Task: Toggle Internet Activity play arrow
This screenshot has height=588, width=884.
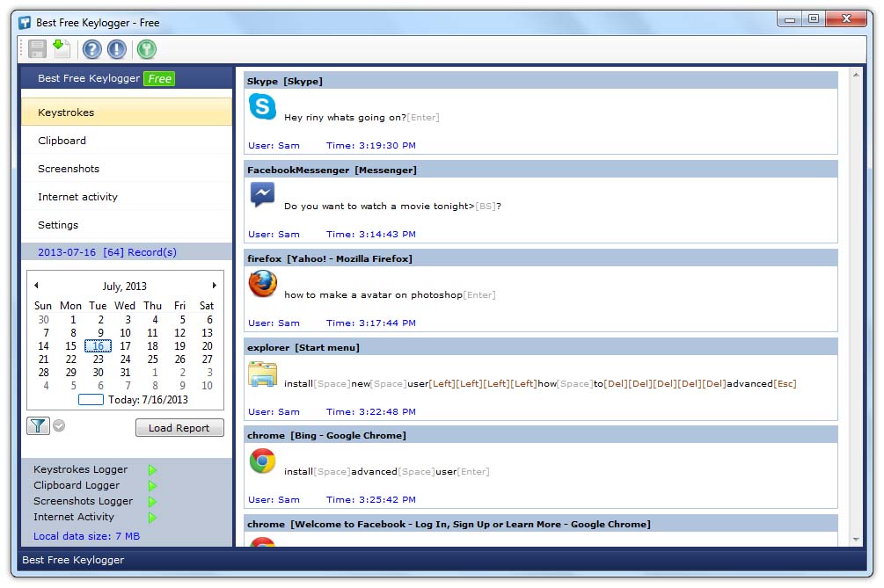Action: click(152, 517)
